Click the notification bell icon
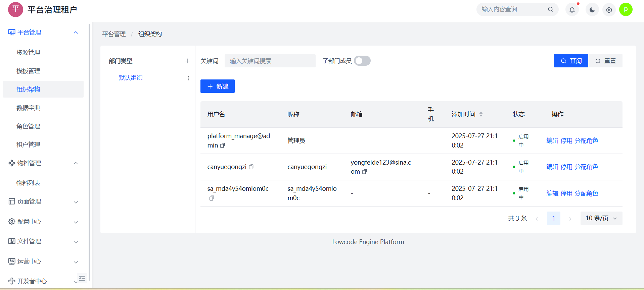The image size is (644, 290). pos(572,10)
